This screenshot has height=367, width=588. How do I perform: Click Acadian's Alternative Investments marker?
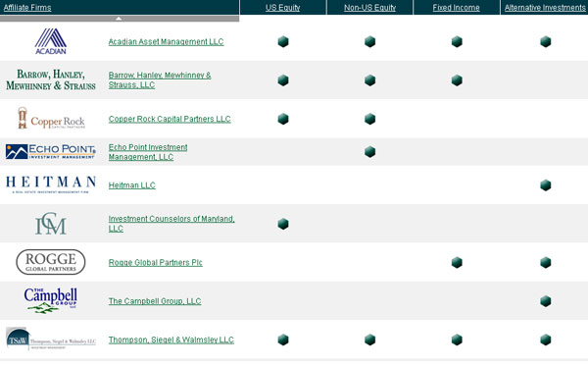click(546, 41)
